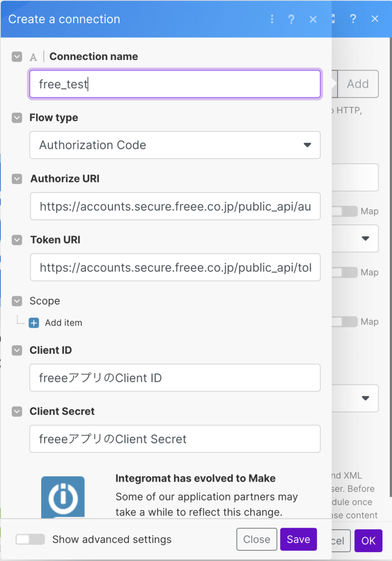Viewport: 392px width, 561px height.
Task: Toggle Show advanced settings switch
Action: (x=30, y=539)
